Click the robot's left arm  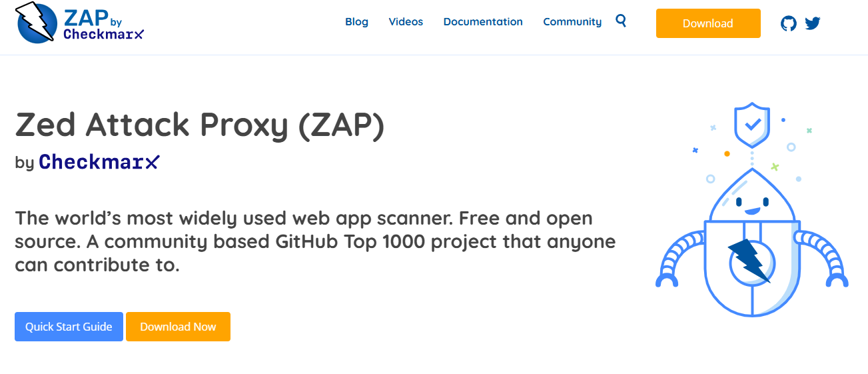(x=681, y=257)
